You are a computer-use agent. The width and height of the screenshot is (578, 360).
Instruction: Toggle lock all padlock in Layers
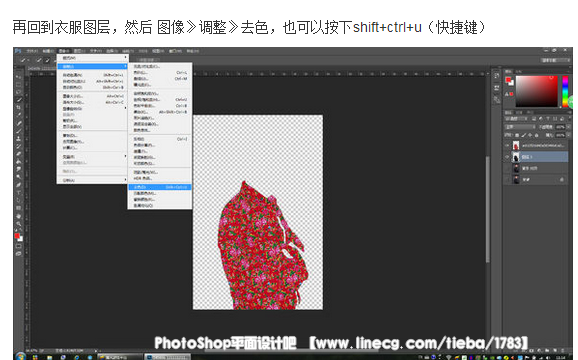coord(536,135)
